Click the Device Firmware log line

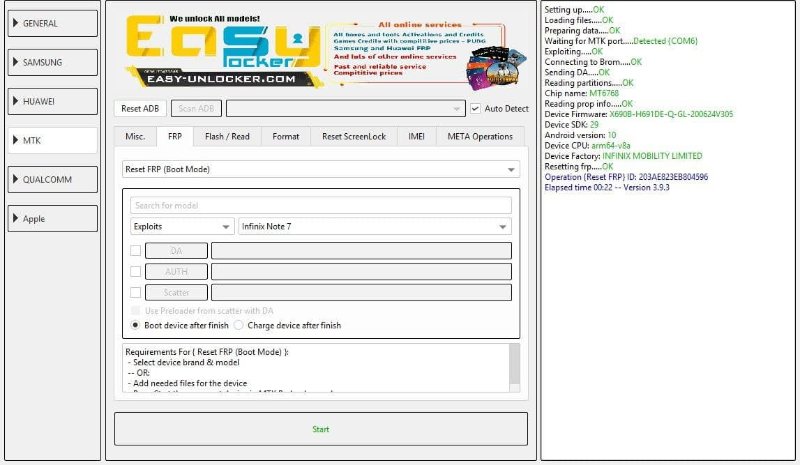click(x=639, y=114)
